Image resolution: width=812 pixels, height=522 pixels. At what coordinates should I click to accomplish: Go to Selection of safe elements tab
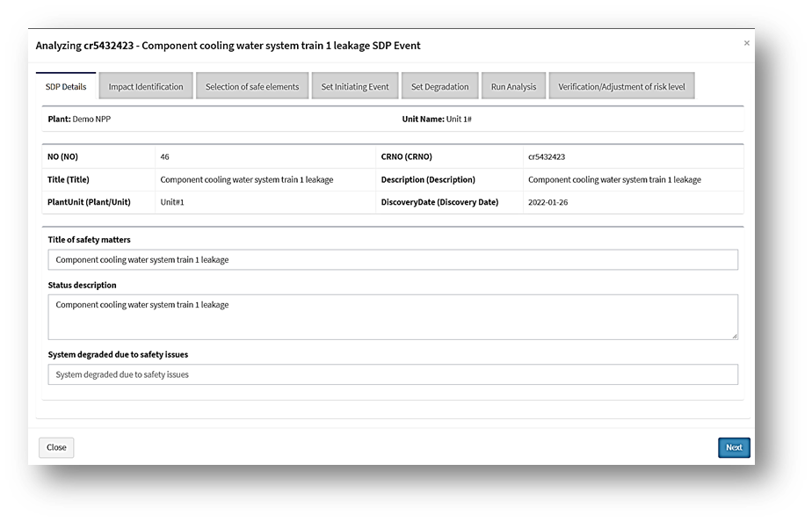(x=252, y=87)
